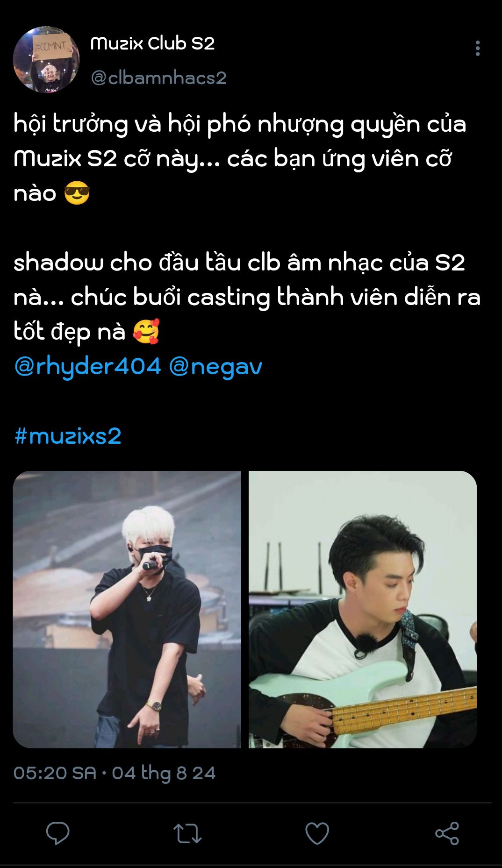Click the @clbamnhacs2 handle
Image resolution: width=502 pixels, height=868 pixels.
(x=158, y=78)
